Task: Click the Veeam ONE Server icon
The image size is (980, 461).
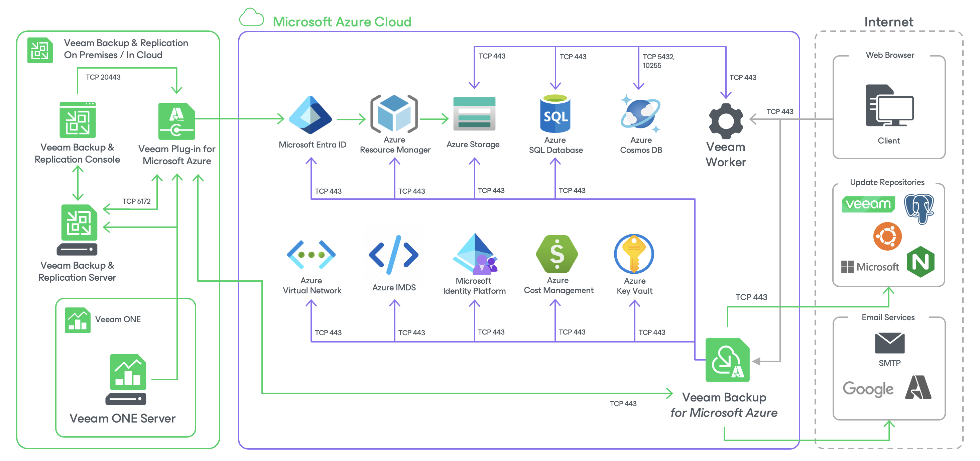Action: [126, 379]
